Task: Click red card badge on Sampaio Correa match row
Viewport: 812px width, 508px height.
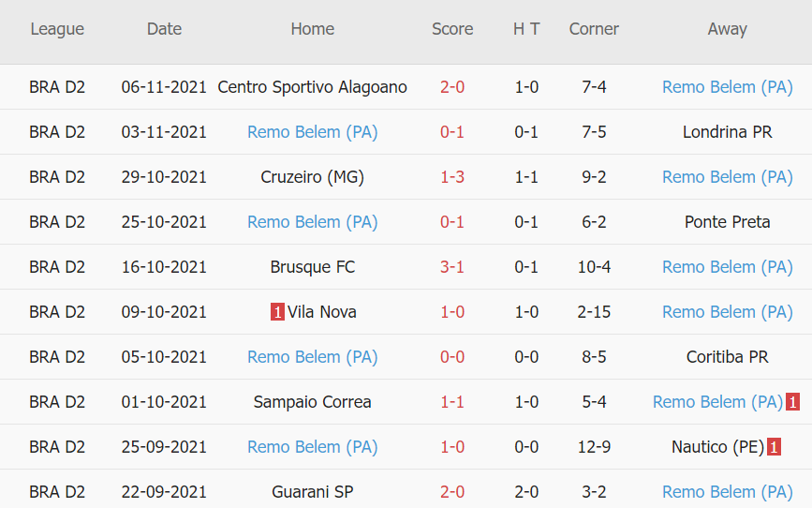Action: pos(792,402)
